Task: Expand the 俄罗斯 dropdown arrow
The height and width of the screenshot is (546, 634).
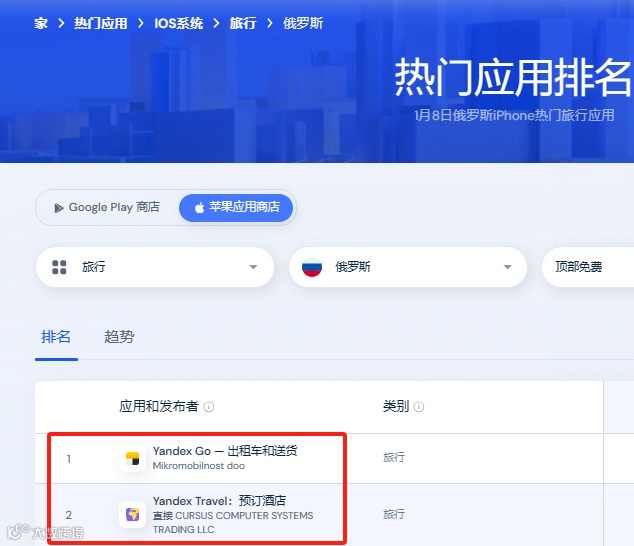Action: (x=507, y=267)
